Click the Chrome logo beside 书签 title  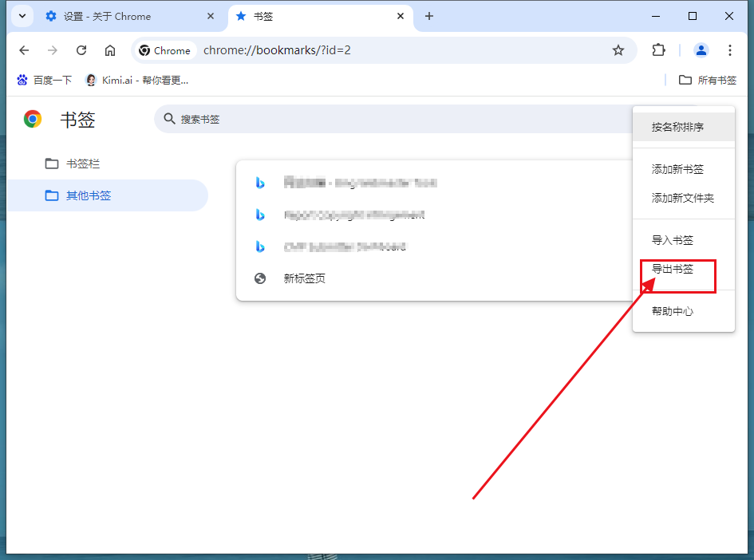[33, 119]
